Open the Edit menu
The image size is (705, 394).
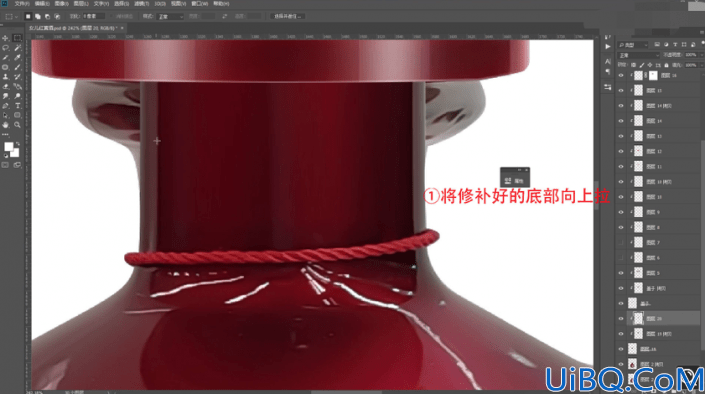click(42, 4)
